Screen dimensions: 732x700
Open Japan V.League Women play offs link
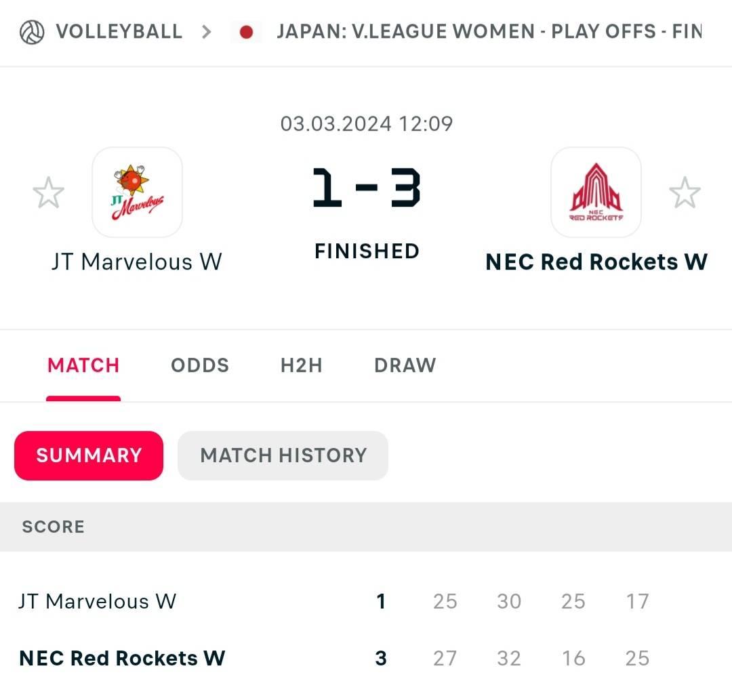(x=489, y=32)
